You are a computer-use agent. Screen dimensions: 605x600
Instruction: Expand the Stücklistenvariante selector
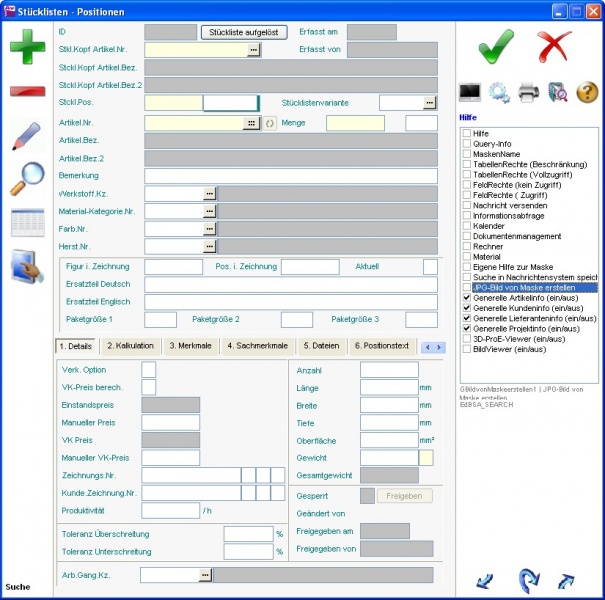430,103
